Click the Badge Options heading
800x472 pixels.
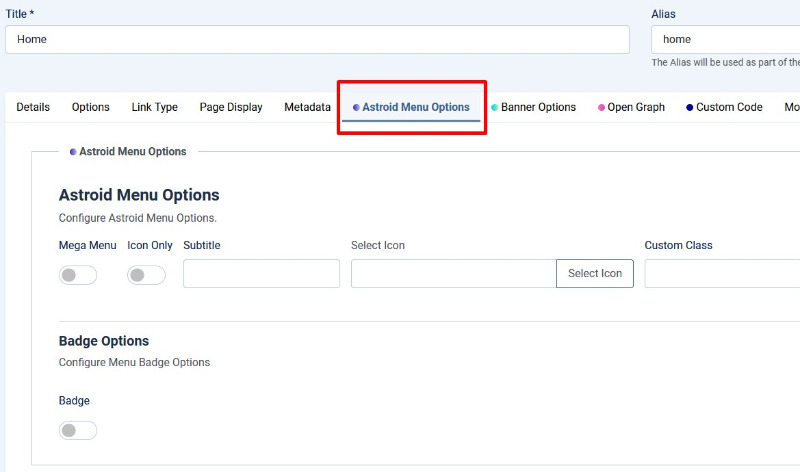104,341
